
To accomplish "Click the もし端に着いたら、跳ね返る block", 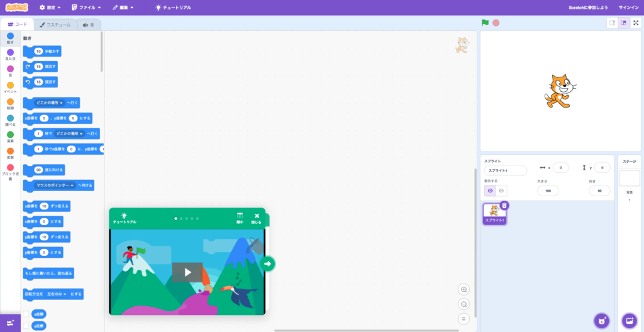I will click(x=48, y=273).
